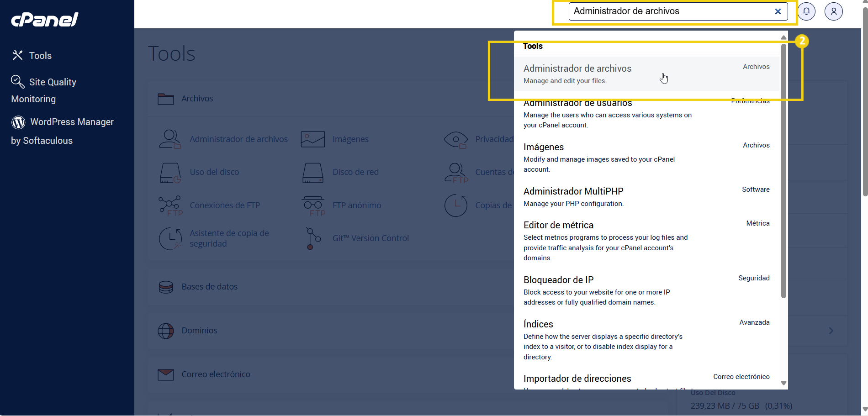Image resolution: width=868 pixels, height=416 pixels.
Task: Select Editor de métrica search result
Action: click(646, 241)
